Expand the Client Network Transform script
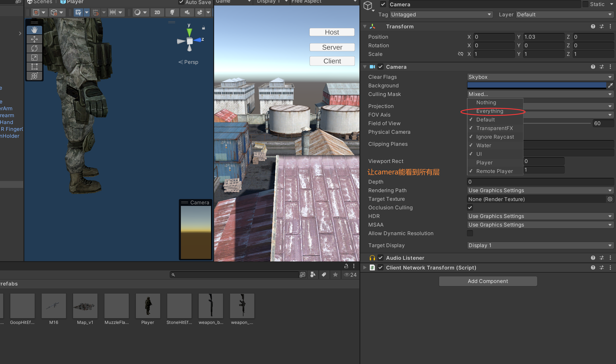The image size is (616, 364). 365,267
